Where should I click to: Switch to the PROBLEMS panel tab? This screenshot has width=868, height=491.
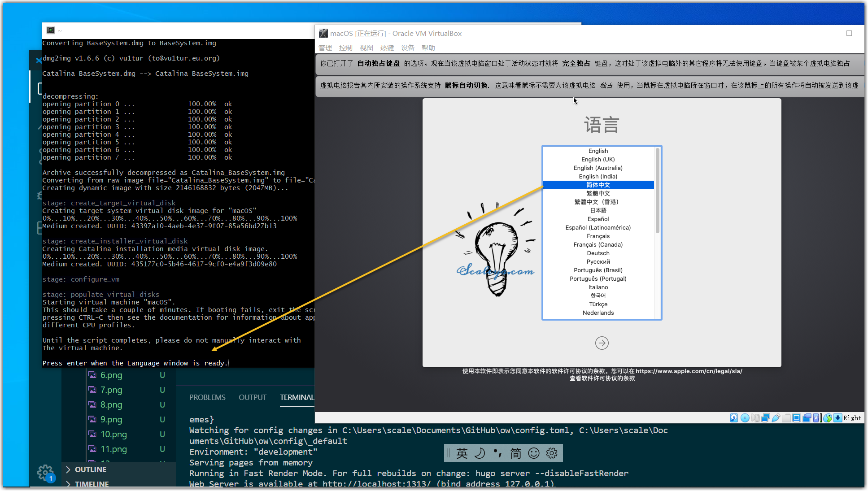pos(207,397)
